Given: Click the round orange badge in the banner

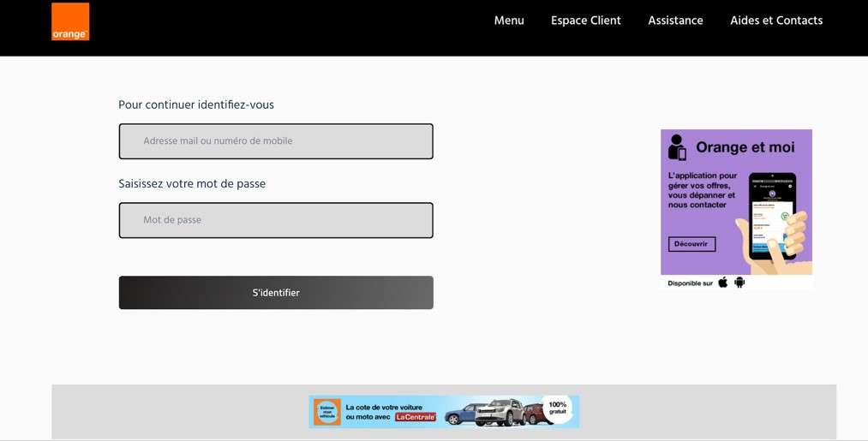Looking at the screenshot, I should [327, 412].
